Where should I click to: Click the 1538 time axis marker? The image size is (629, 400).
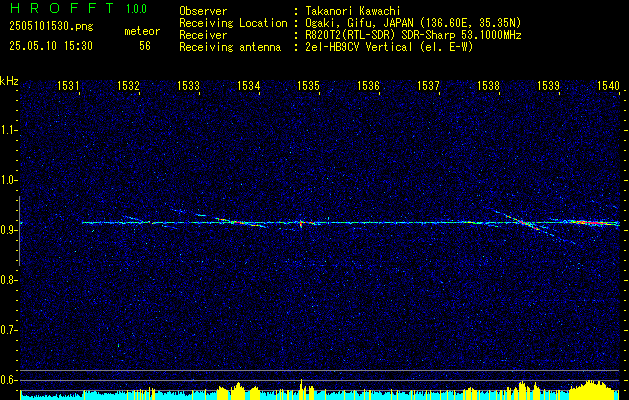pyautogui.click(x=488, y=85)
